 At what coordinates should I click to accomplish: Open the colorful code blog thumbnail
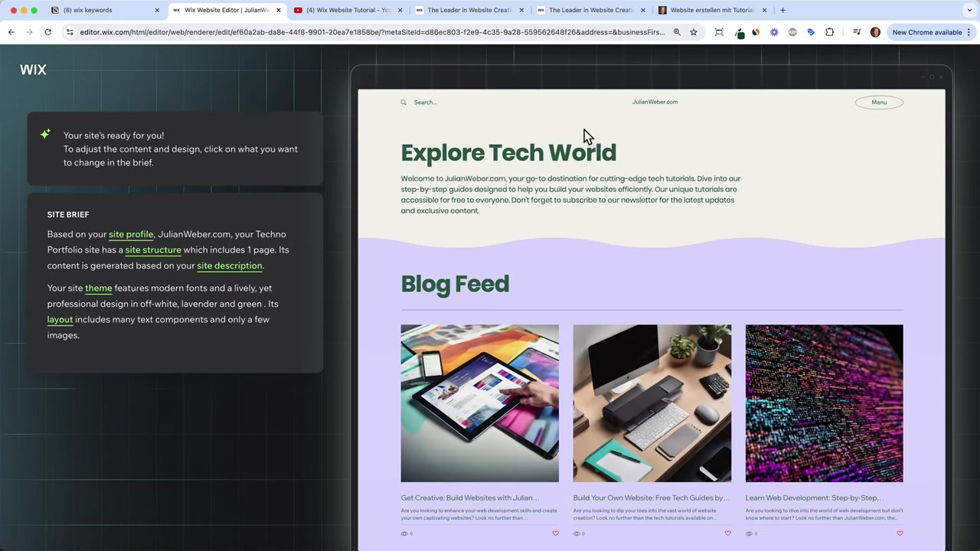(x=824, y=403)
